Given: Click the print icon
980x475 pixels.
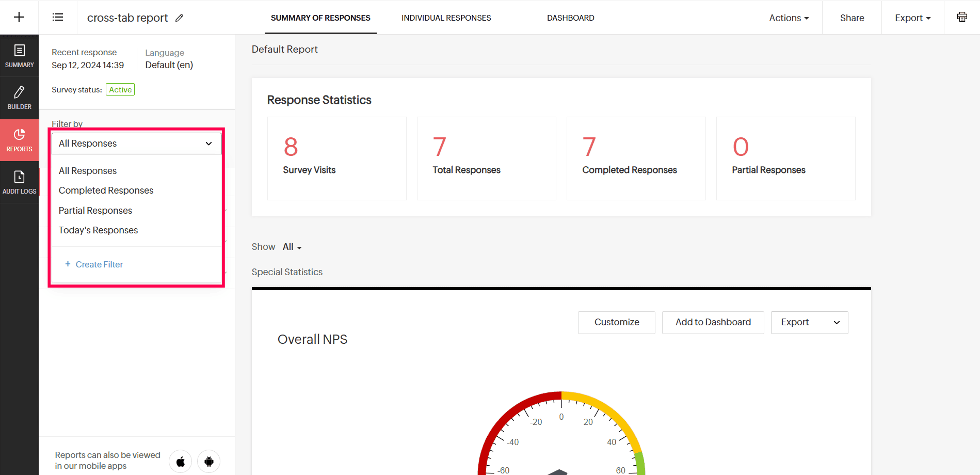Looking at the screenshot, I should tap(962, 17).
